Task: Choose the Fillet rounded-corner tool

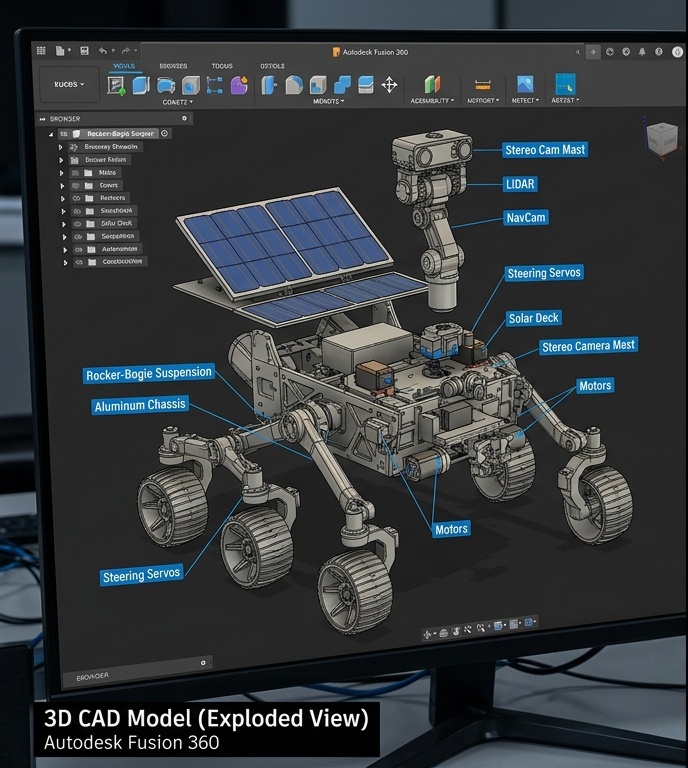Action: 294,85
